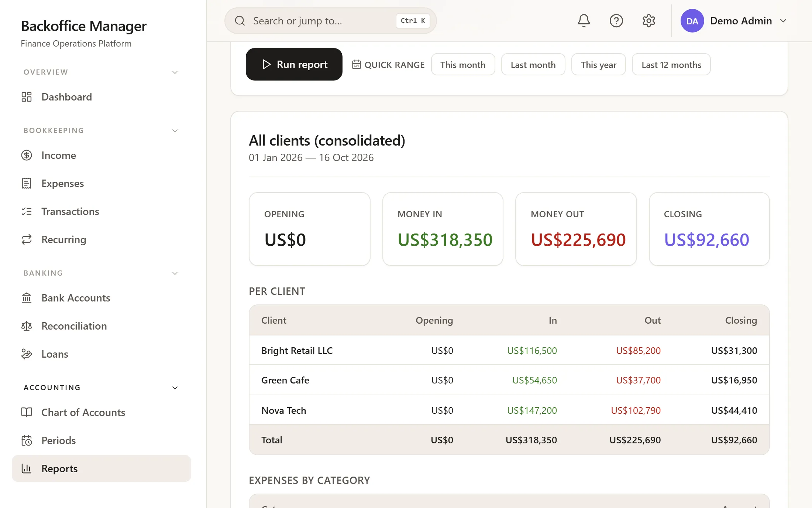This screenshot has width=812, height=508.
Task: Click the Expenses receipt icon
Action: tap(27, 183)
